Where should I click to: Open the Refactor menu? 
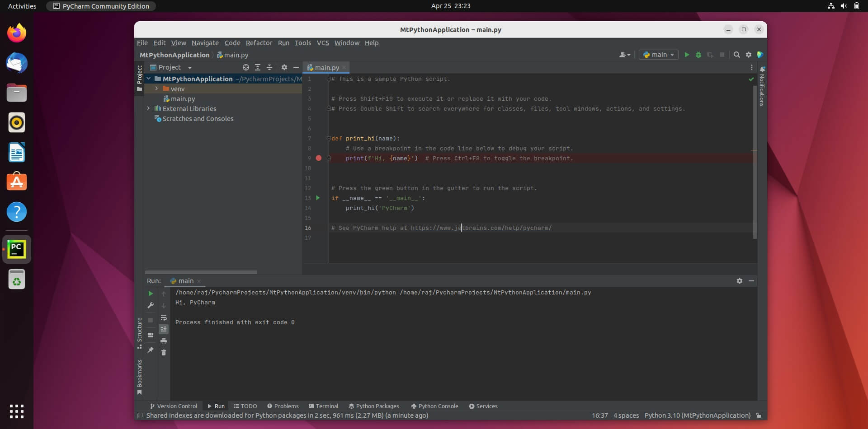click(x=259, y=43)
